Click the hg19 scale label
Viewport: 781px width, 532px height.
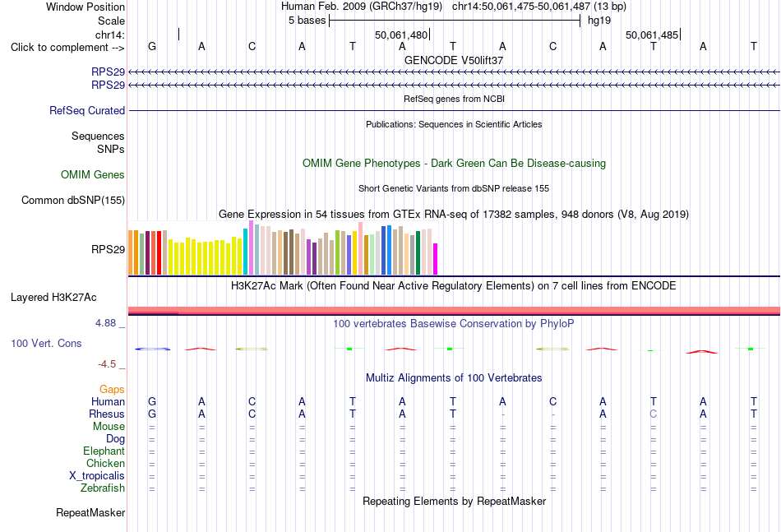[599, 21]
